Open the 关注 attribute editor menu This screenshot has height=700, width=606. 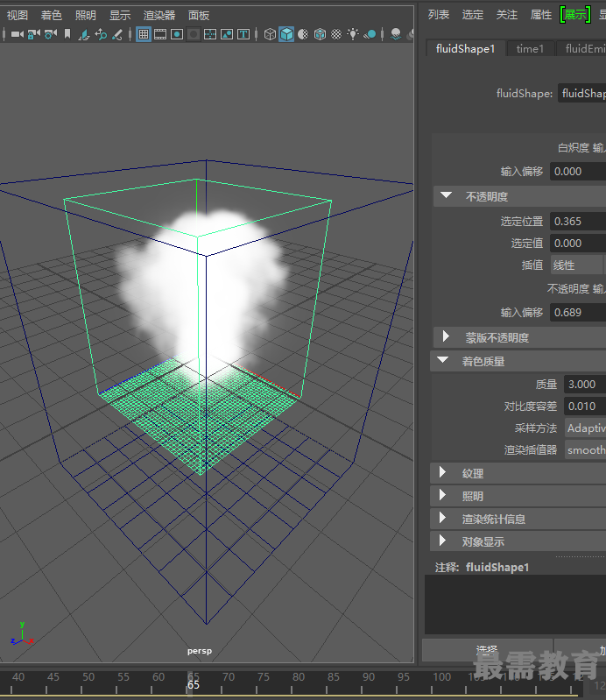507,15
